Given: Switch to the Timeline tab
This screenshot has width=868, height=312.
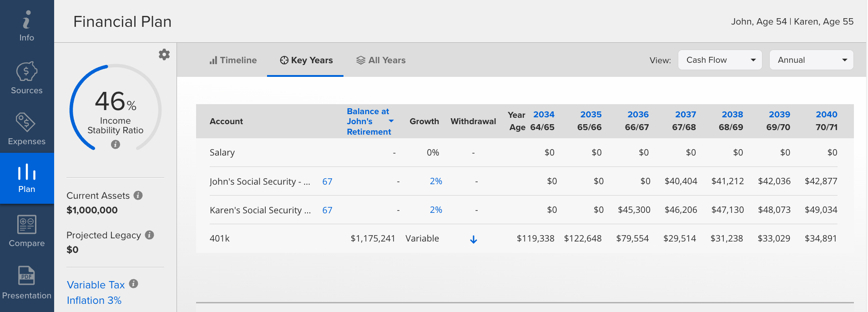Looking at the screenshot, I should 233,60.
